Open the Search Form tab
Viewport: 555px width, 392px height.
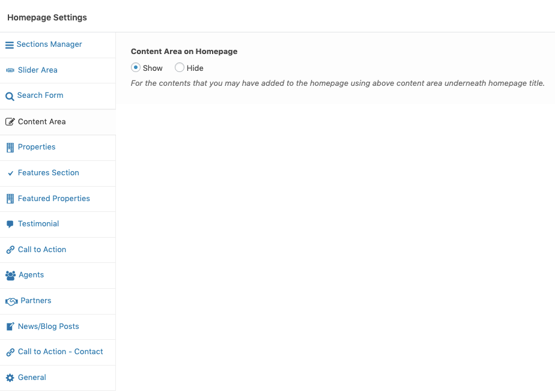click(x=58, y=96)
